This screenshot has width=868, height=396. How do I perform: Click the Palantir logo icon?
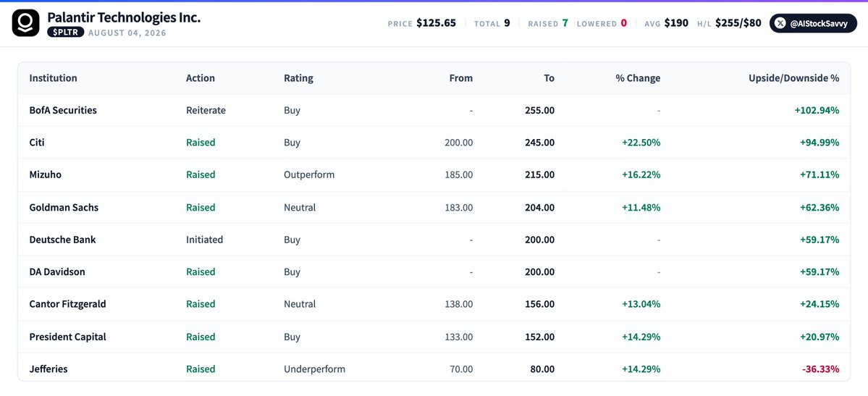[25, 22]
